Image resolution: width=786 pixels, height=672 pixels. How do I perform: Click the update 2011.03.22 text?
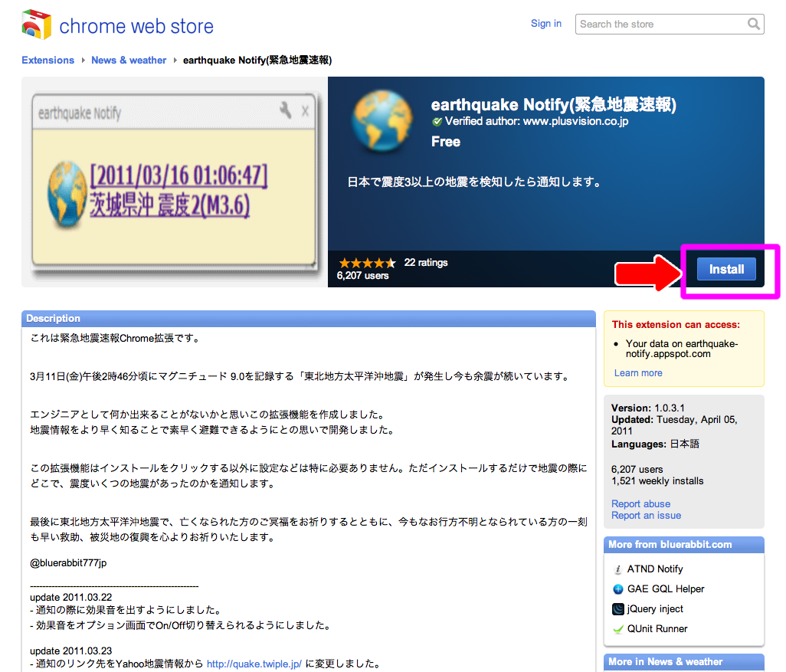coord(70,597)
